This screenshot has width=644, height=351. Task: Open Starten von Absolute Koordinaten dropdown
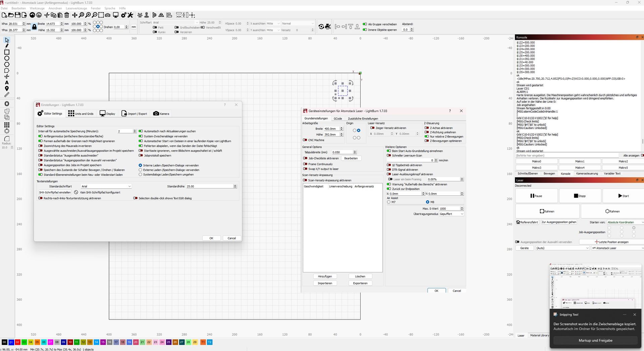(x=625, y=222)
